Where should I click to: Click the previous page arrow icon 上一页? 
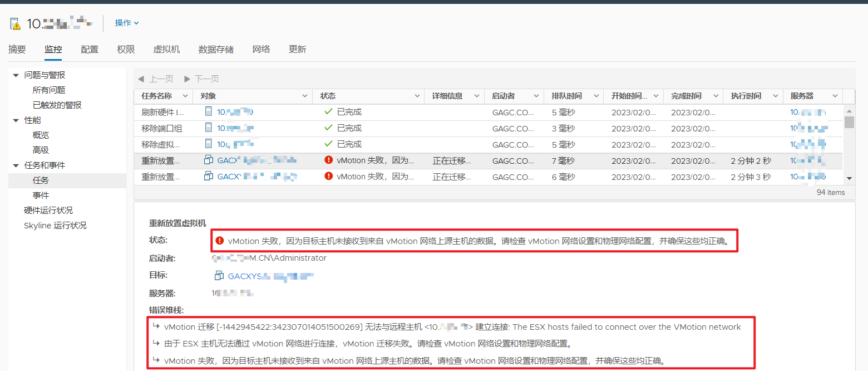pos(141,79)
